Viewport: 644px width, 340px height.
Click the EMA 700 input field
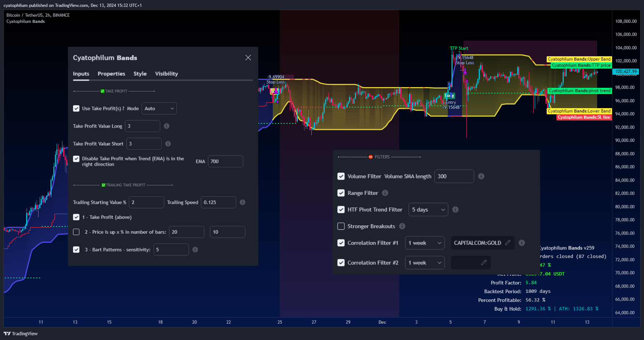click(x=226, y=161)
